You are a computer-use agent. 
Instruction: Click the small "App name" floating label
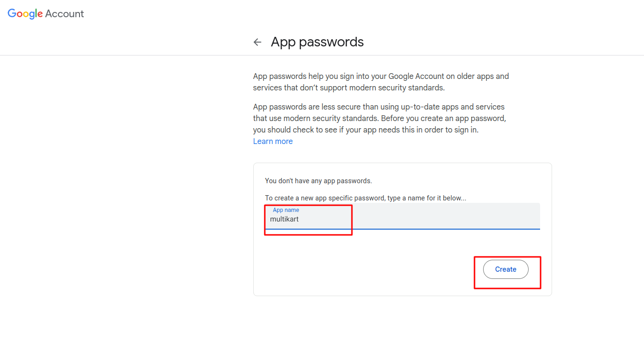(286, 210)
